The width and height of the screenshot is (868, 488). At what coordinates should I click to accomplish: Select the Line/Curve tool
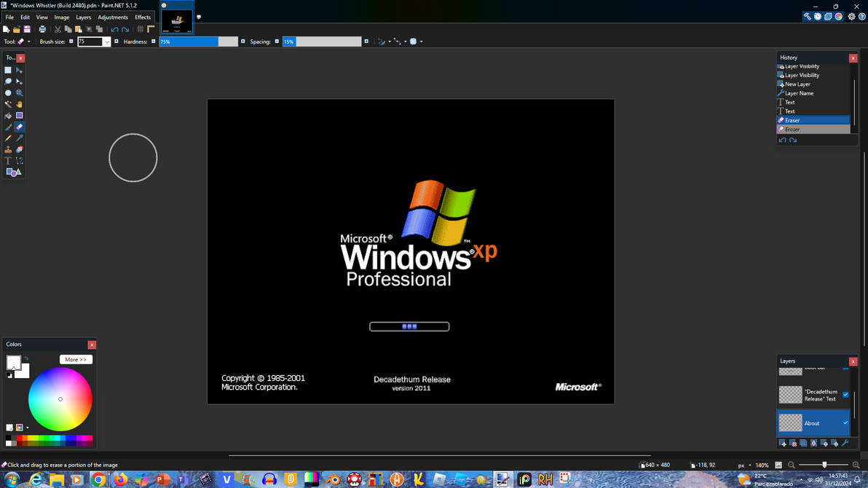pyautogui.click(x=20, y=161)
